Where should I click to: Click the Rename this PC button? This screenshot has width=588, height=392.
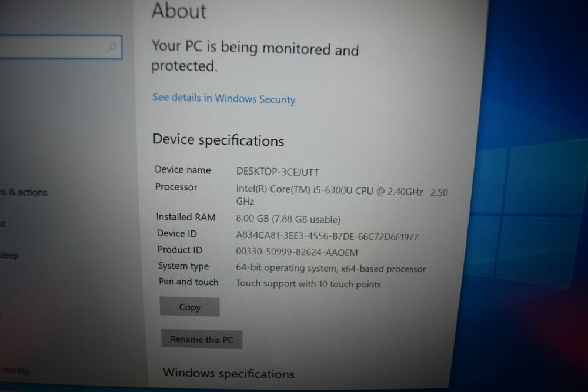coord(202,339)
